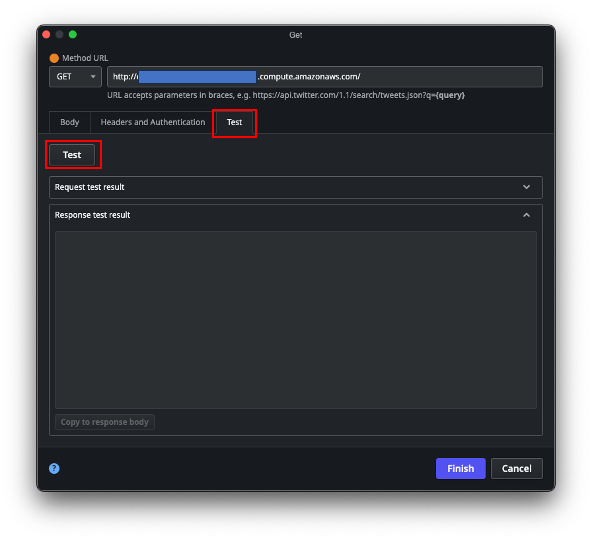Open the Headers and Authentication tab
The height and width of the screenshot is (540, 592).
click(153, 122)
